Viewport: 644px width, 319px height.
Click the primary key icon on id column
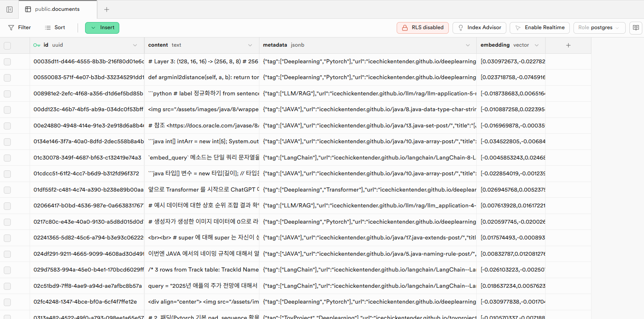[37, 45]
